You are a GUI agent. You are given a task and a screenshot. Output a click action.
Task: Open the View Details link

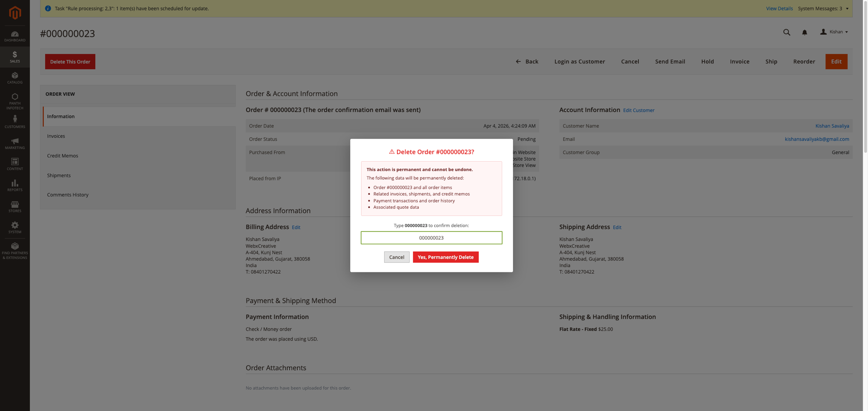point(779,8)
